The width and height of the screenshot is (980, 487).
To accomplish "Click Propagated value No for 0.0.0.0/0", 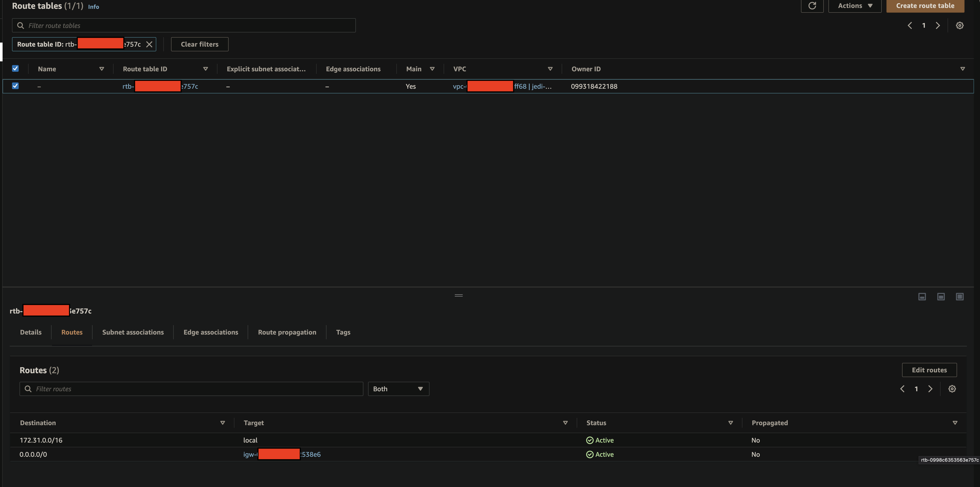I will [x=755, y=454].
